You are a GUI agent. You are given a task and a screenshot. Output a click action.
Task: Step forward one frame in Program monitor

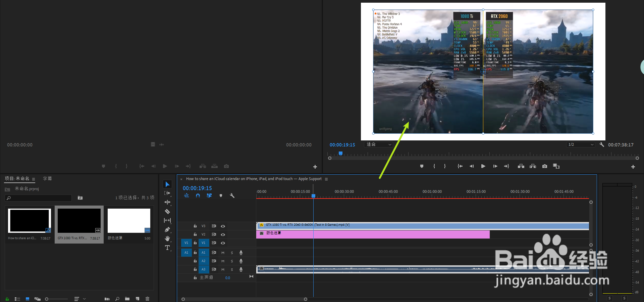click(495, 166)
